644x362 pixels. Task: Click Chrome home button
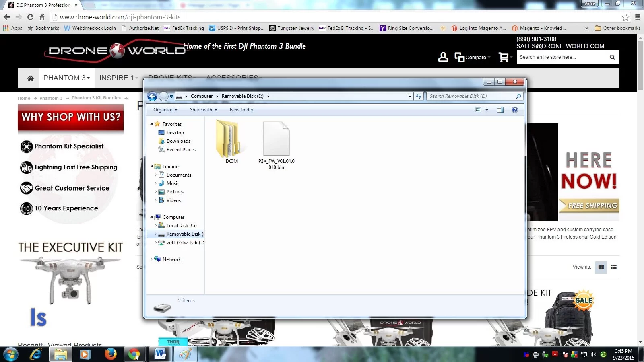pyautogui.click(x=42, y=17)
